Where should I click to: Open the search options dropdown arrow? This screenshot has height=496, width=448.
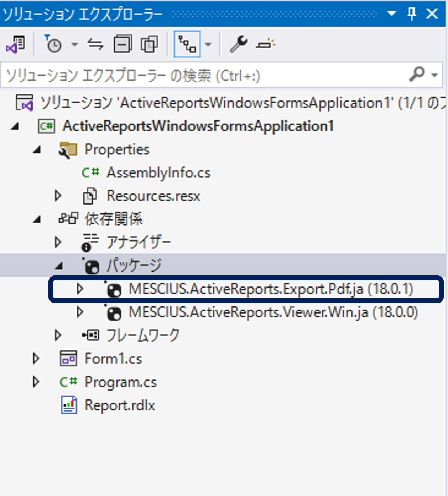click(x=434, y=75)
